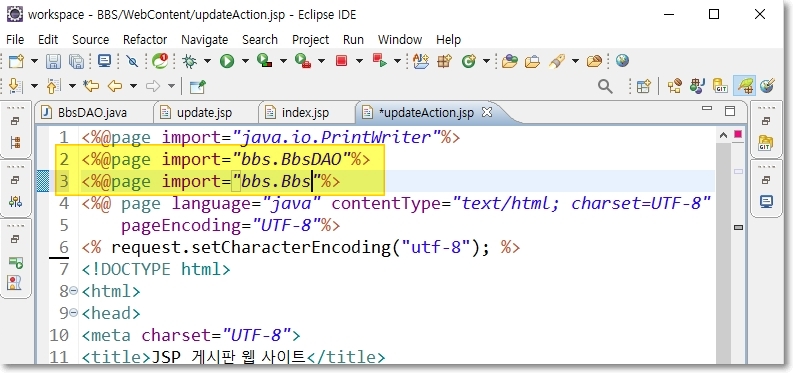Click the greyed Forward arrow icon
The width and height of the screenshot is (793, 373).
point(153,86)
